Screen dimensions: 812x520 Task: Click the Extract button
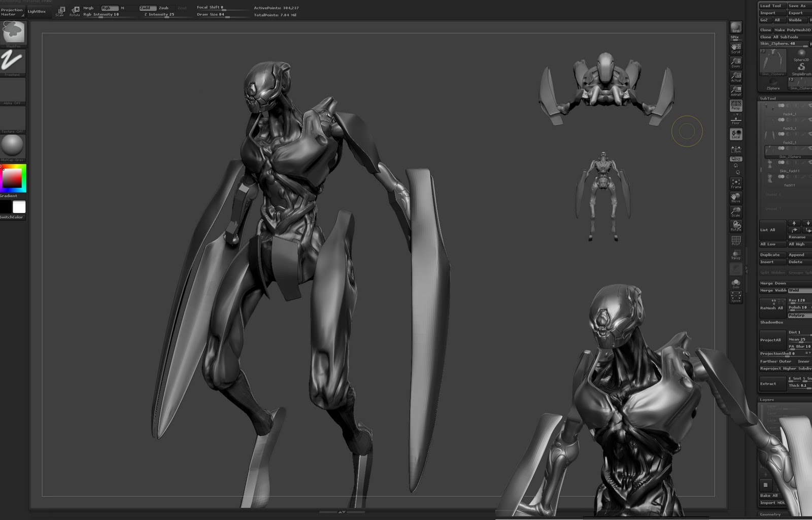pos(772,384)
